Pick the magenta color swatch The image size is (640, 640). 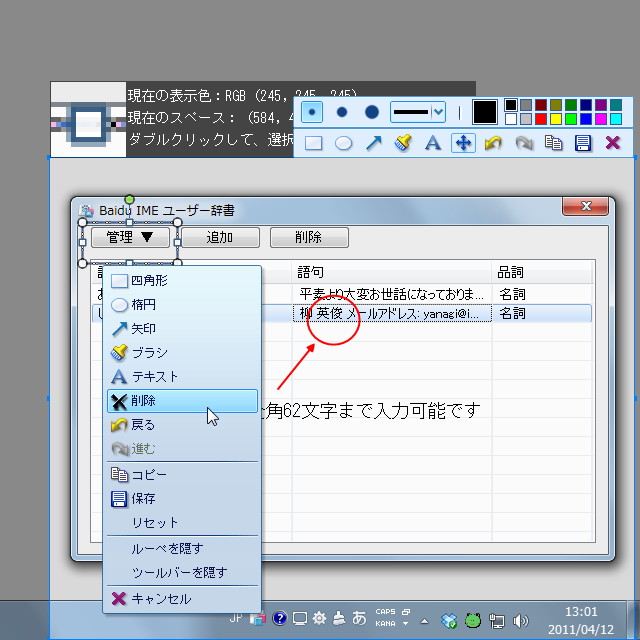tap(600, 119)
